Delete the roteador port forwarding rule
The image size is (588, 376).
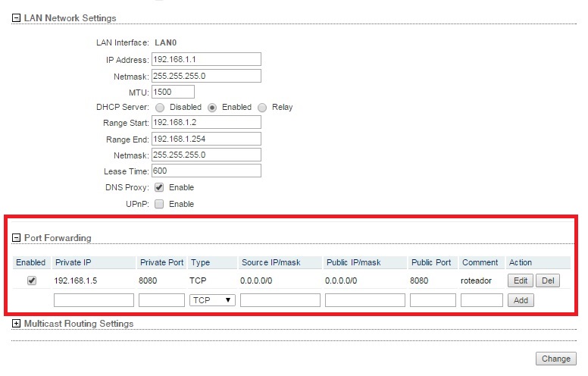(x=548, y=280)
